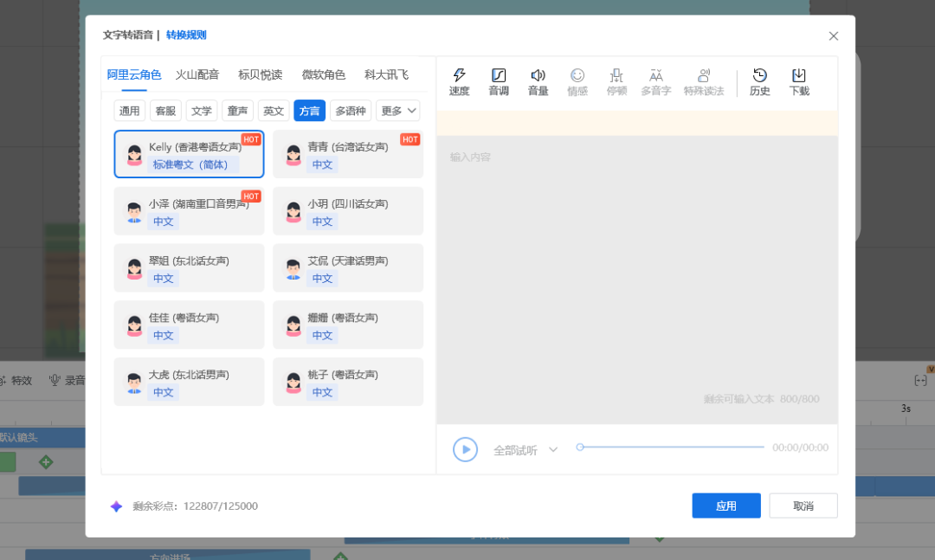Toggle the 童声 voice category filter
The width and height of the screenshot is (935, 560).
pyautogui.click(x=237, y=111)
